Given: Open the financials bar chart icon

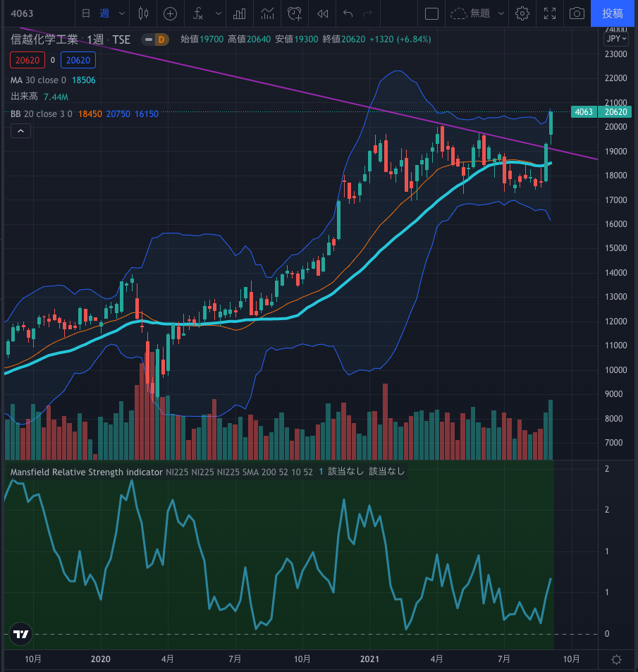Looking at the screenshot, I should [x=239, y=13].
